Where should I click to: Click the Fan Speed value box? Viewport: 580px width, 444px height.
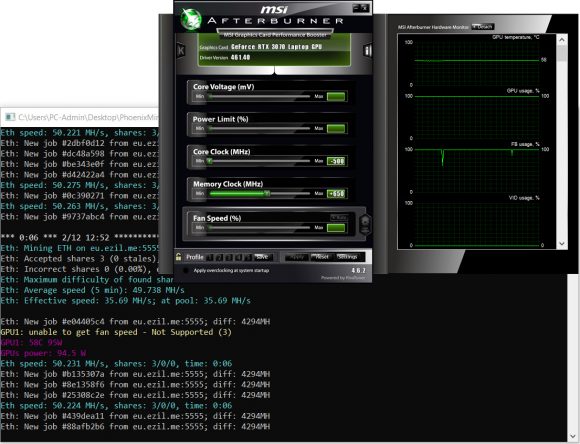336,228
